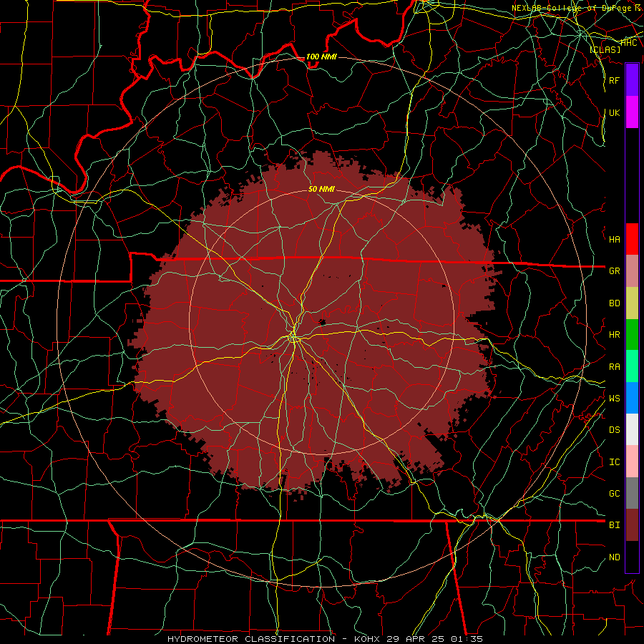
Task: Click the "HR" legend label
Action: point(614,335)
